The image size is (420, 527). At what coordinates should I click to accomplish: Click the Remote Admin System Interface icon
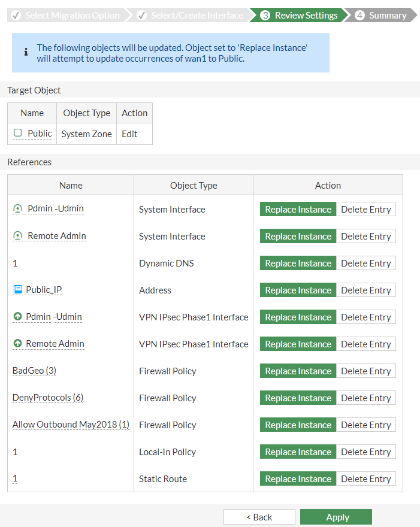[17, 236]
